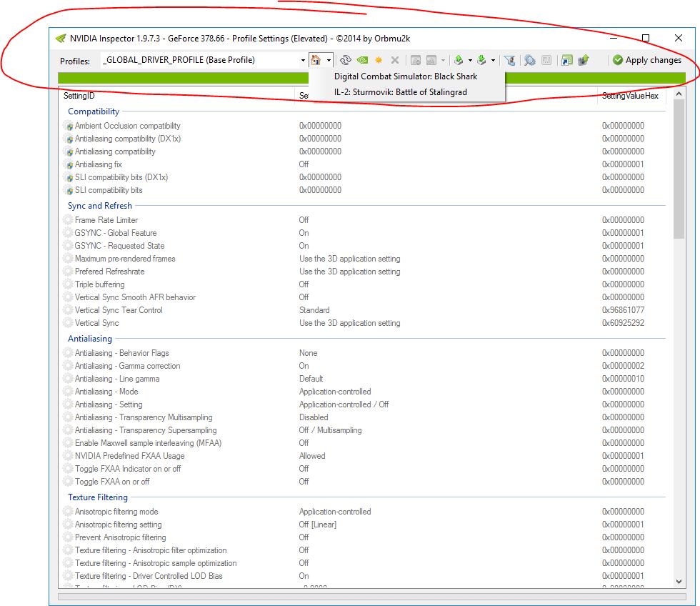Click the Allowed value for Predefined FXAA

312,456
